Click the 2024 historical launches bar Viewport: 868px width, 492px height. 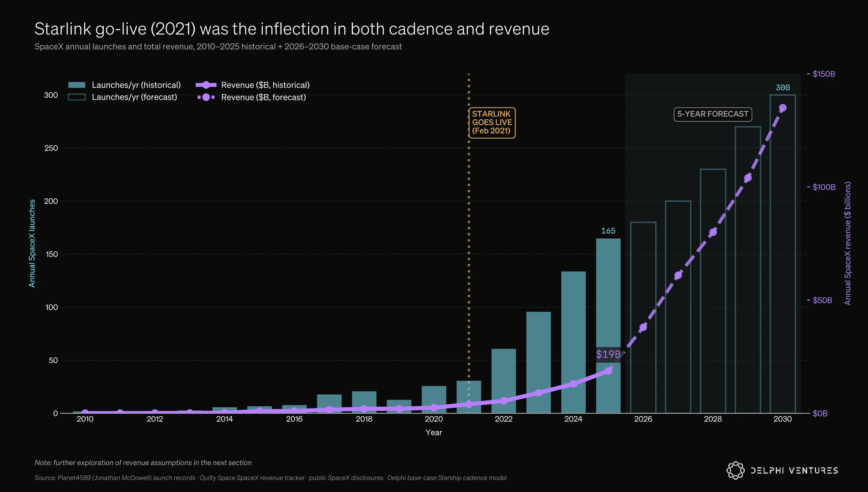[573, 342]
